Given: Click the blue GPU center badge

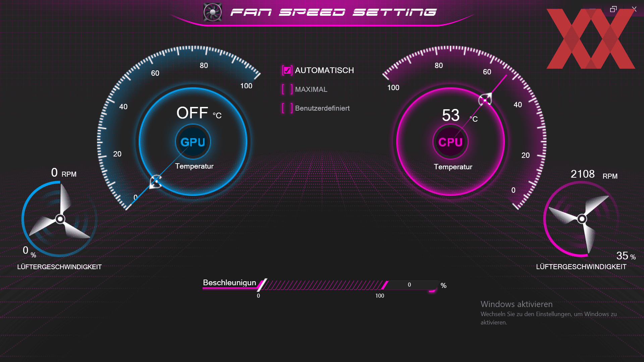Looking at the screenshot, I should (x=193, y=142).
